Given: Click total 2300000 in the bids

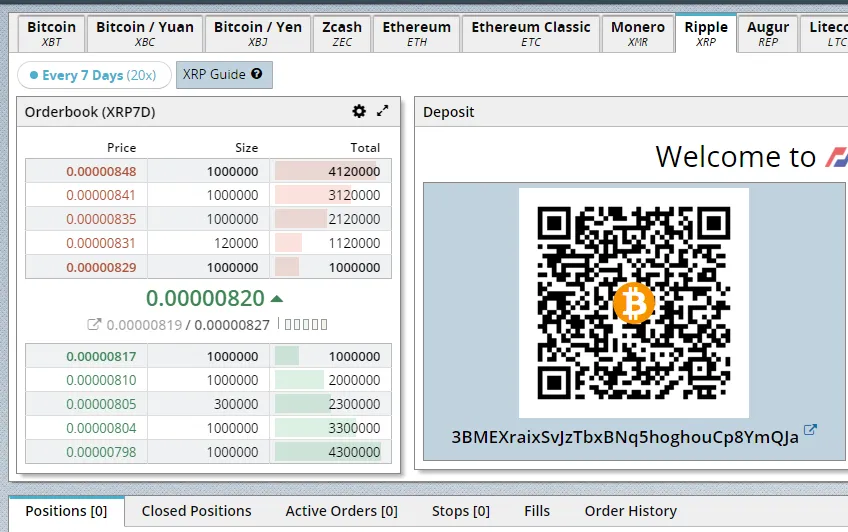Looking at the screenshot, I should coord(354,404).
